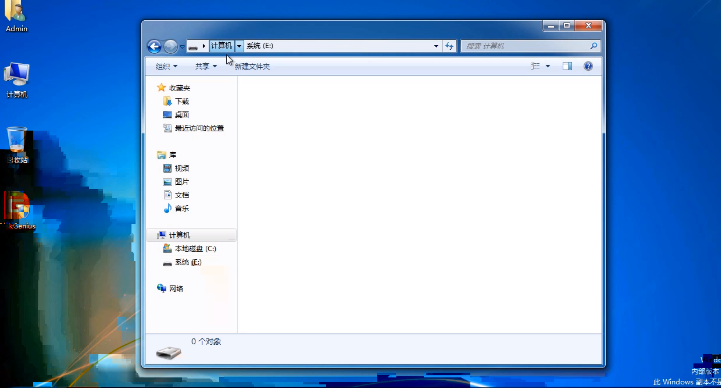721x388 pixels.
Task: Open 桌面 in favorites
Action: coord(182,114)
